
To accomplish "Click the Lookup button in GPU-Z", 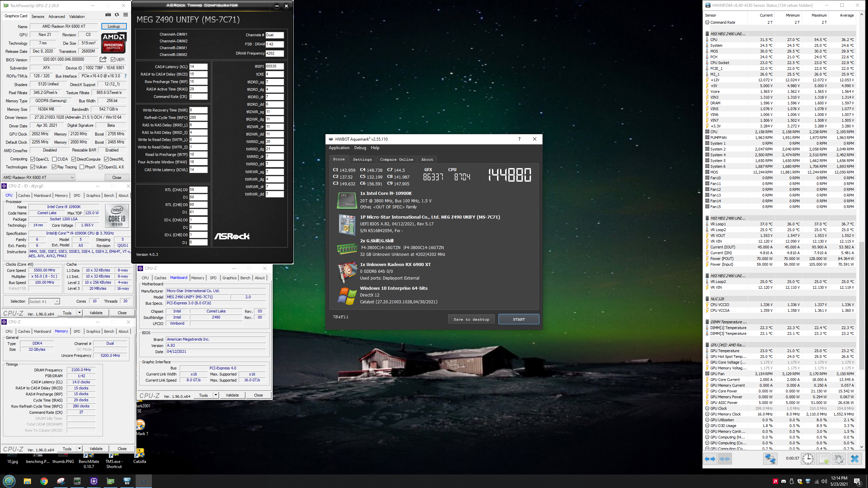I will [x=114, y=26].
